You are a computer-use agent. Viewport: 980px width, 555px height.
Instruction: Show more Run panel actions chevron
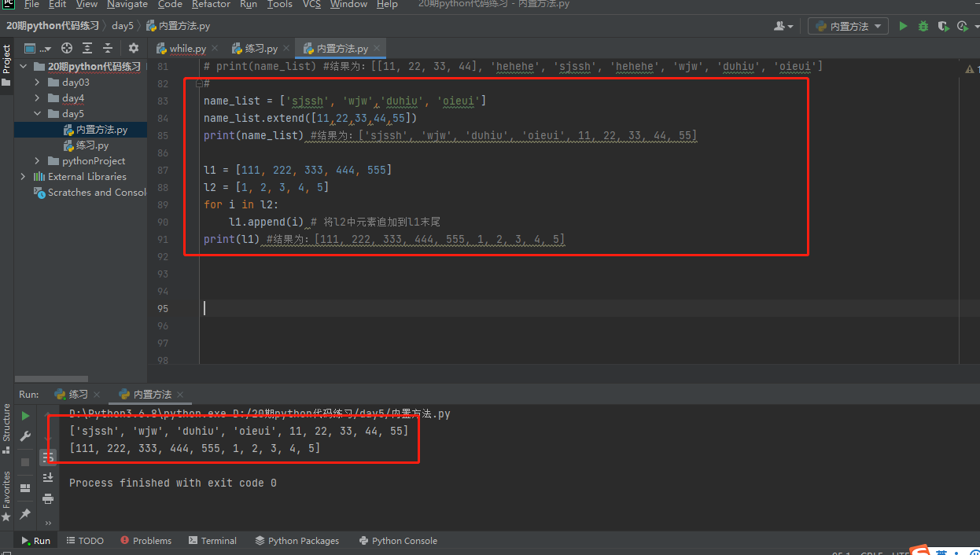48,523
